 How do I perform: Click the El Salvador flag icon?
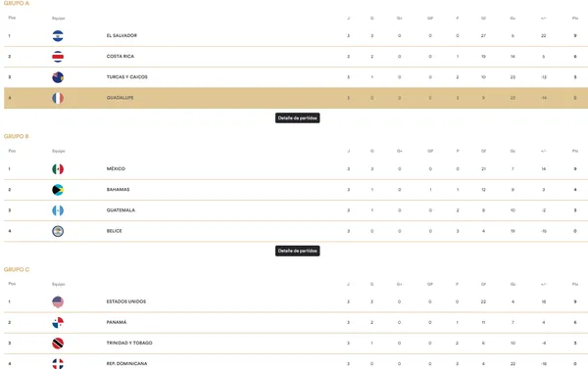[x=58, y=36]
